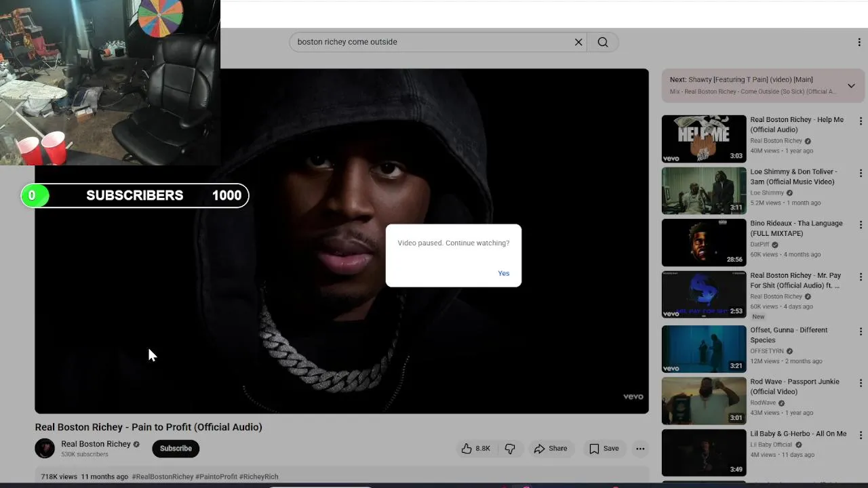868x488 pixels.
Task: Open options menu for 3am video
Action: [861, 174]
